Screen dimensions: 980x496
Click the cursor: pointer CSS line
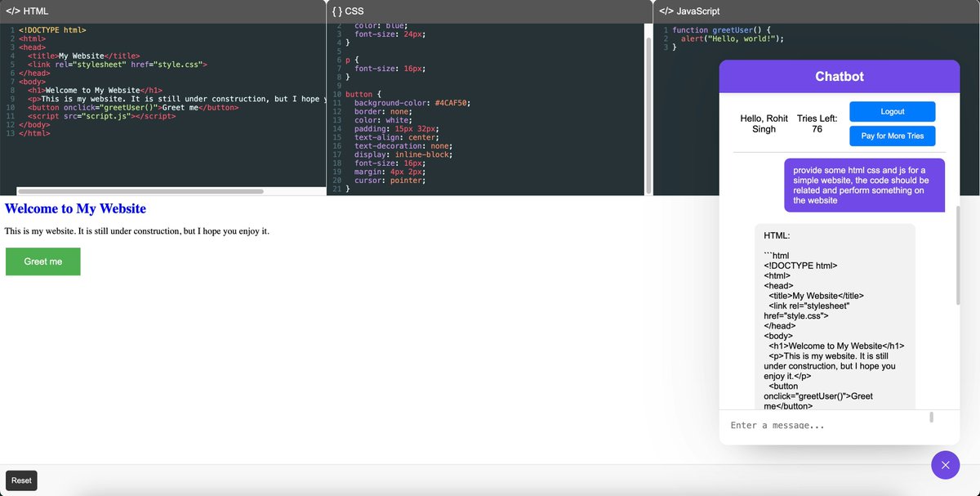390,180
